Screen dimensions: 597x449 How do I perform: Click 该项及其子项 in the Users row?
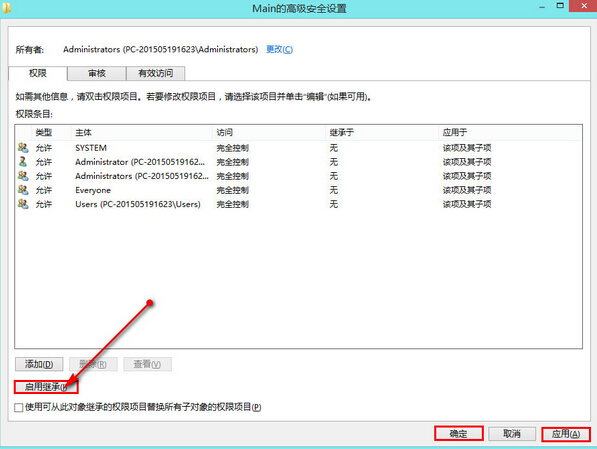click(x=467, y=204)
